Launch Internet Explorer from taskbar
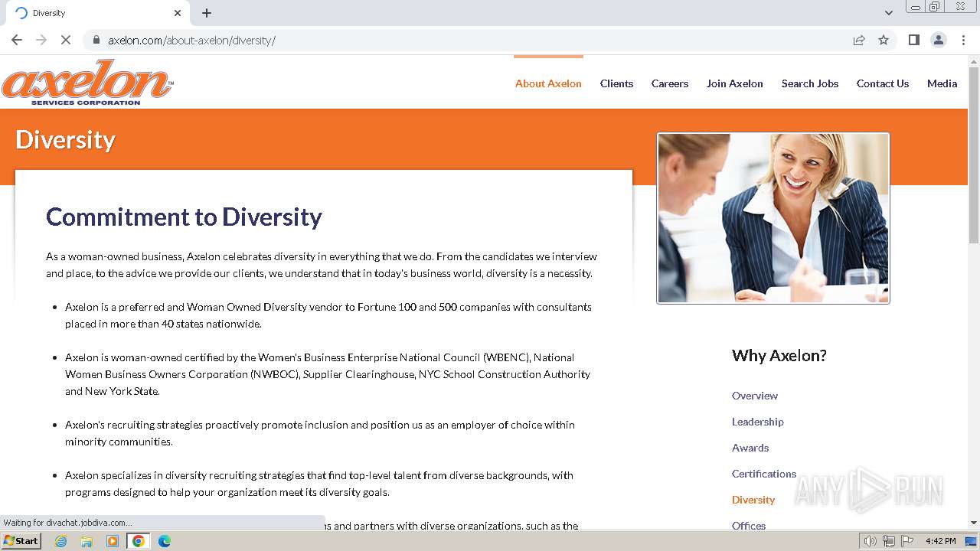 pos(60,541)
